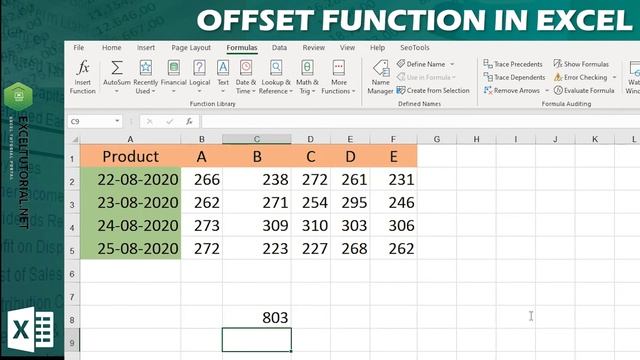The width and height of the screenshot is (640, 360).
Task: Click Create from Selection
Action: pos(433,90)
